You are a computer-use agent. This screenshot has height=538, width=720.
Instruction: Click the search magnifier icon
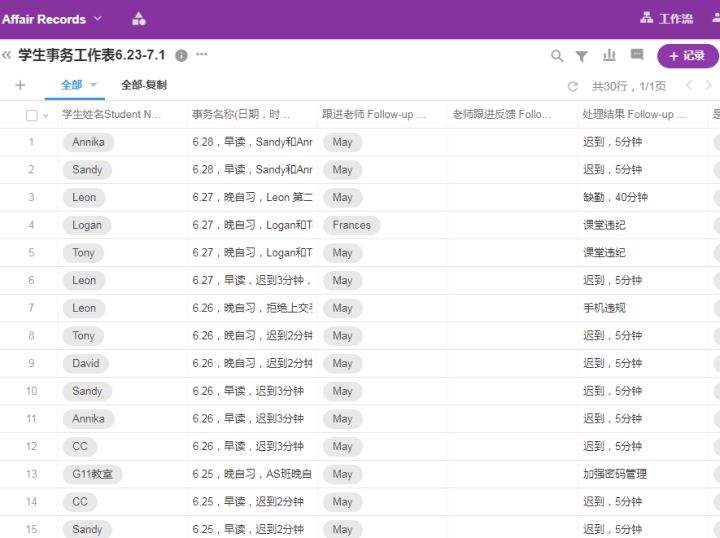coord(558,56)
